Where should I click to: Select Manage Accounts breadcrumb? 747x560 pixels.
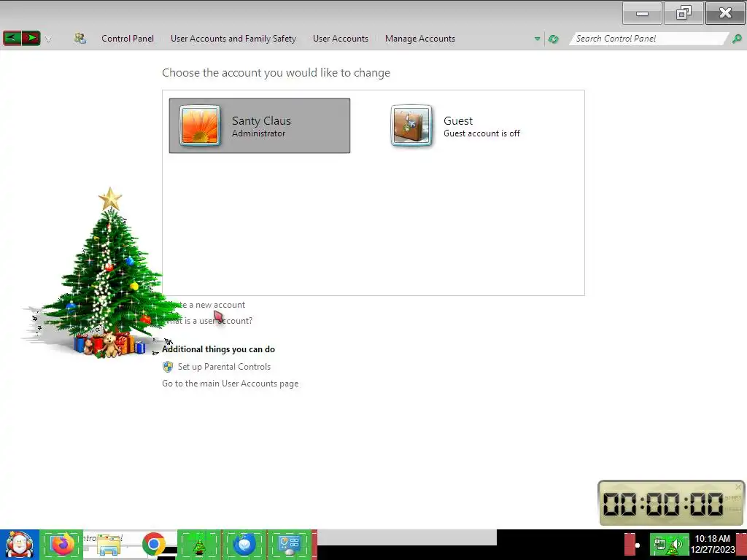point(420,39)
